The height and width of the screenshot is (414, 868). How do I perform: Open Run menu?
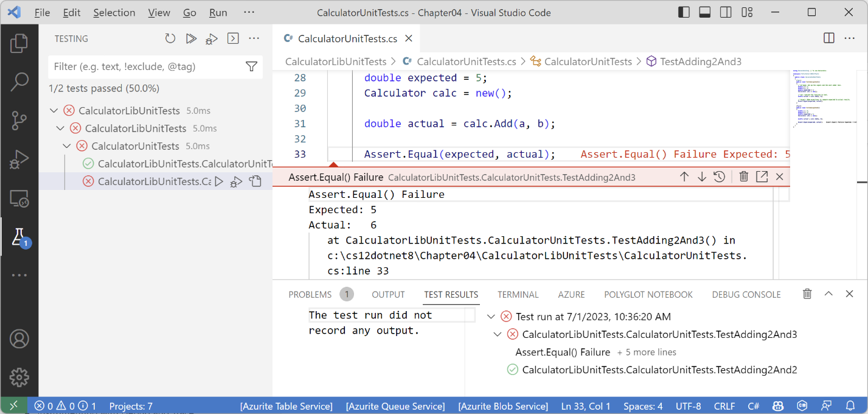click(x=218, y=12)
